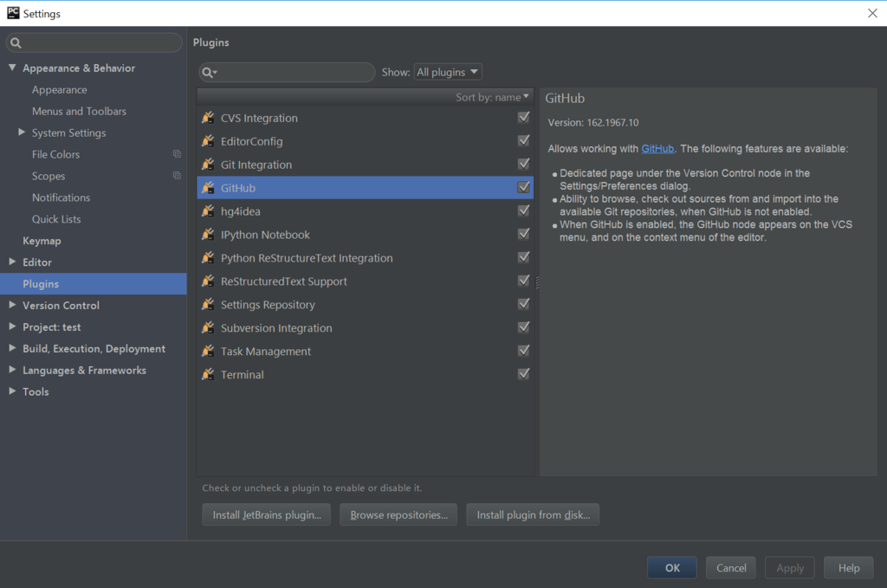
Task: Expand the System Settings node
Action: pyautogui.click(x=22, y=132)
